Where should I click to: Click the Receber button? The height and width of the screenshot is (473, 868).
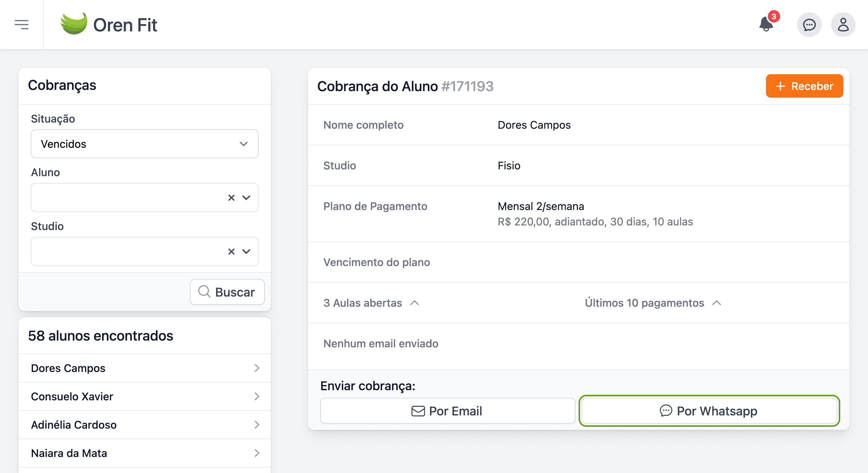tap(804, 86)
